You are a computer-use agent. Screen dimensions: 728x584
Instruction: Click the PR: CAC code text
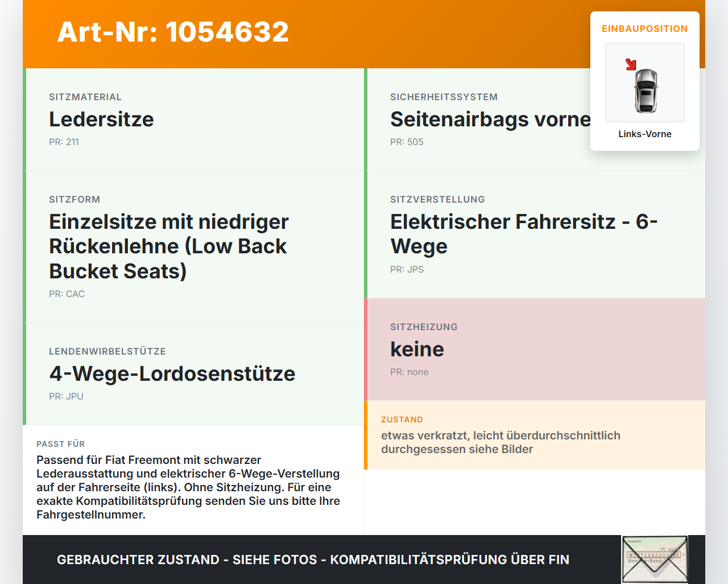(x=67, y=294)
